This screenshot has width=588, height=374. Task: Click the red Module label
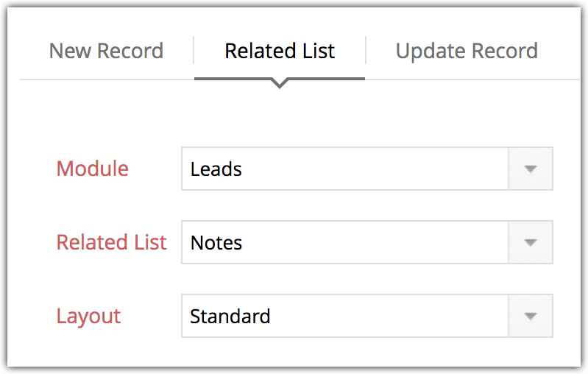point(93,169)
